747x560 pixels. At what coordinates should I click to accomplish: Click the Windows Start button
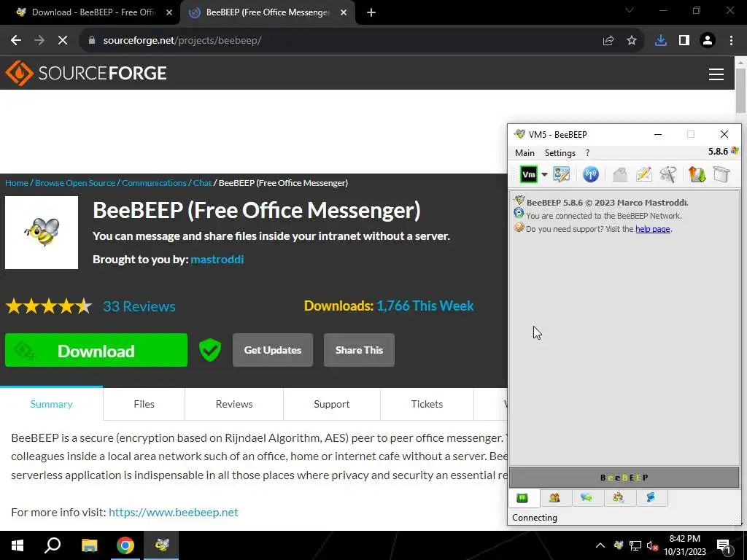[18, 545]
